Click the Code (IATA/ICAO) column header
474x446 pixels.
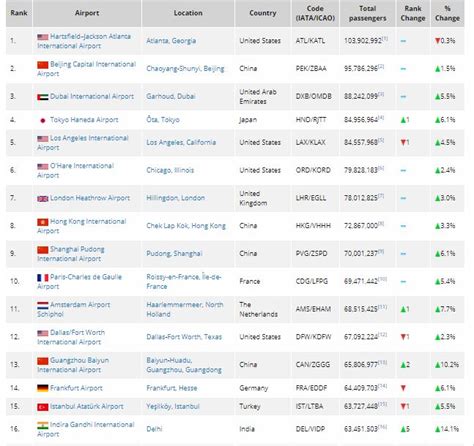tap(315, 13)
